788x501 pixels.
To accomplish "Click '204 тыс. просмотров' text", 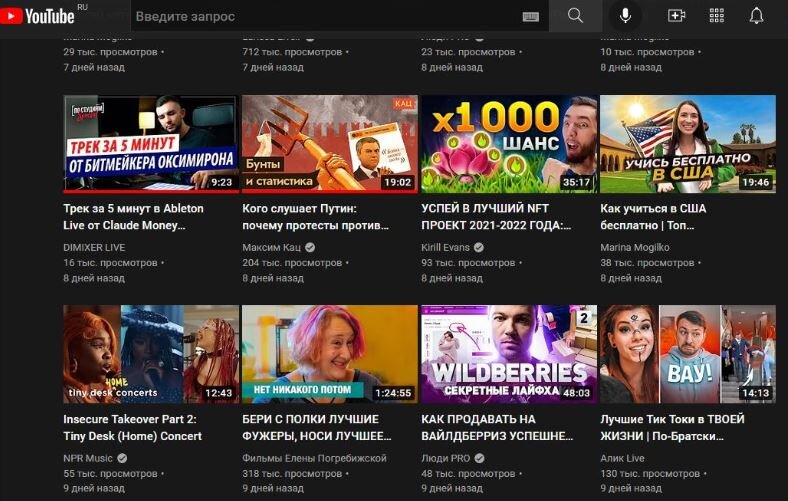I will tap(292, 262).
